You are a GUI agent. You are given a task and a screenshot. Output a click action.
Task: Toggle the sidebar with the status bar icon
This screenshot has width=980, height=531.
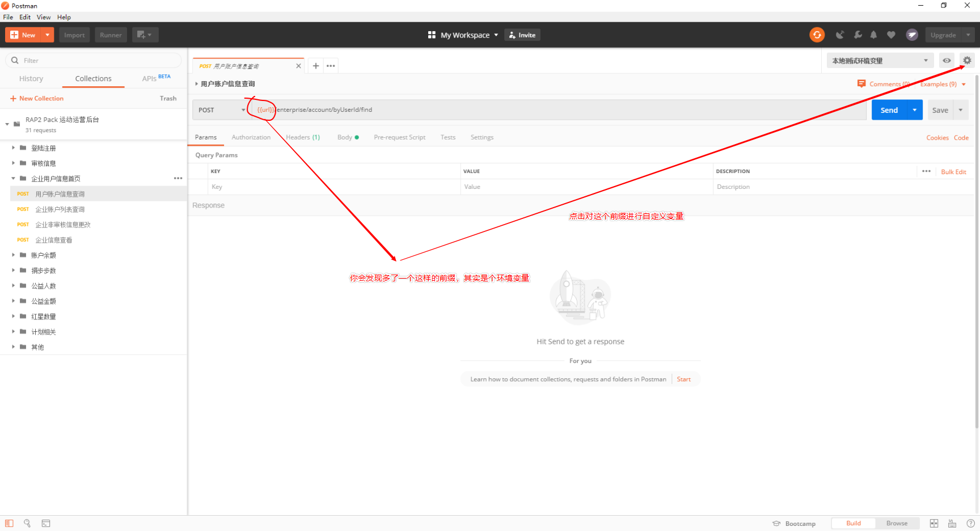[x=8, y=523]
